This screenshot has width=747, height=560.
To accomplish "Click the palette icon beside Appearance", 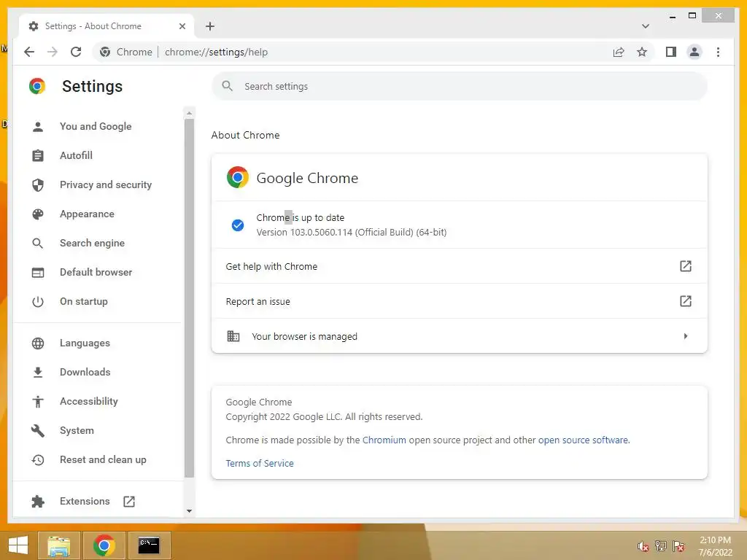I will tap(38, 214).
